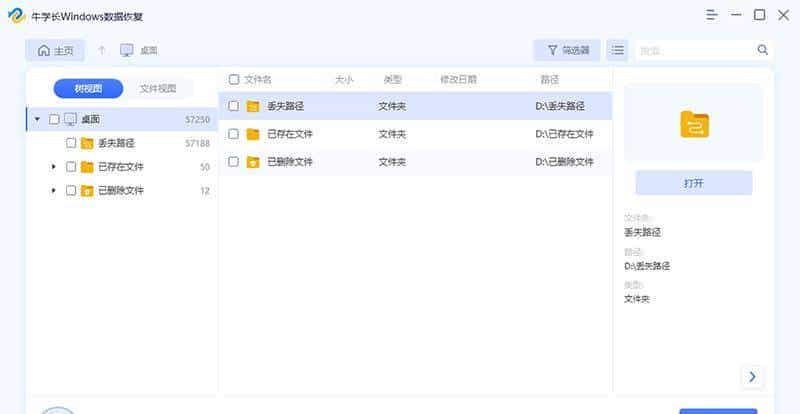Sort by 大小 column header
The width and height of the screenshot is (800, 414).
coord(344,80)
